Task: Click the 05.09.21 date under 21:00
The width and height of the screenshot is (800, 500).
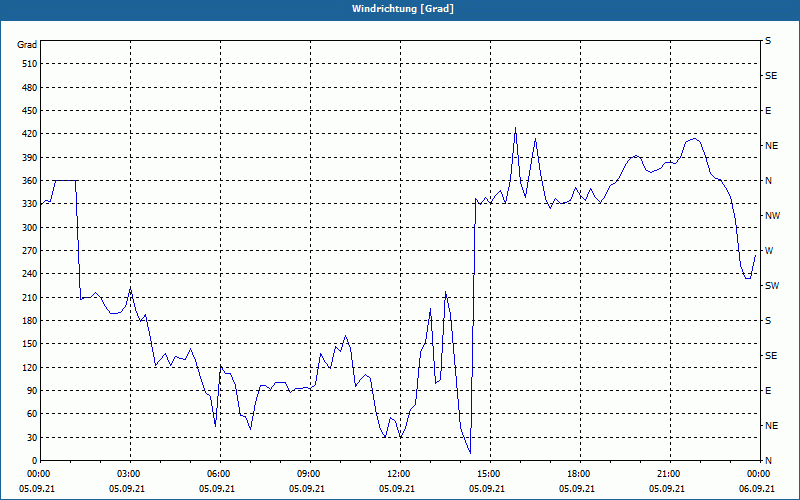Action: (667, 488)
